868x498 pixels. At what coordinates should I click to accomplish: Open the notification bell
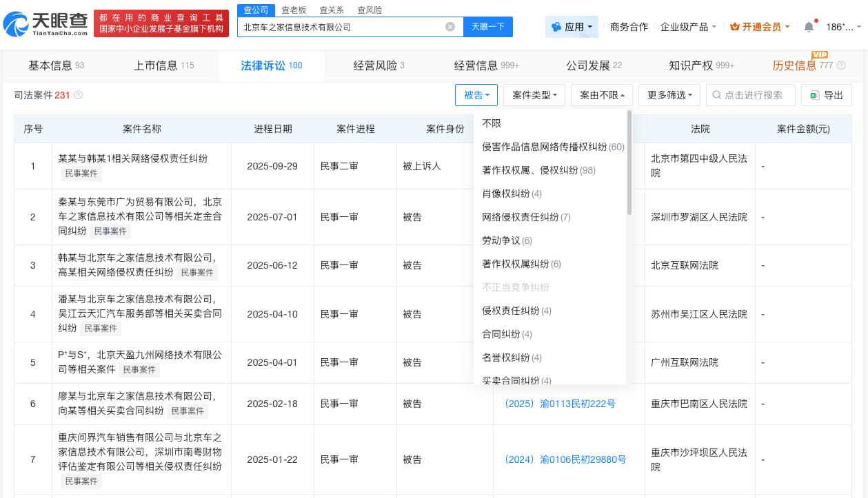pyautogui.click(x=809, y=27)
